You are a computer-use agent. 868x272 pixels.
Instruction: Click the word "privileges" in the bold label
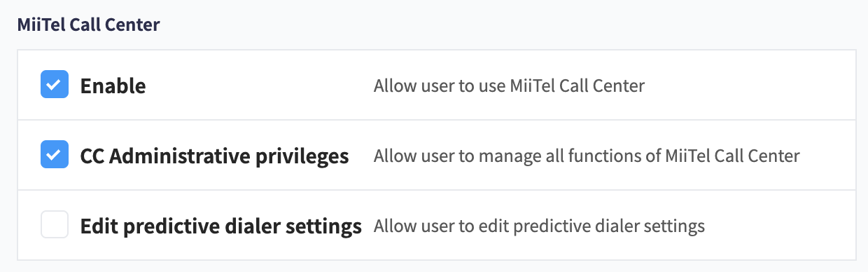point(301,156)
